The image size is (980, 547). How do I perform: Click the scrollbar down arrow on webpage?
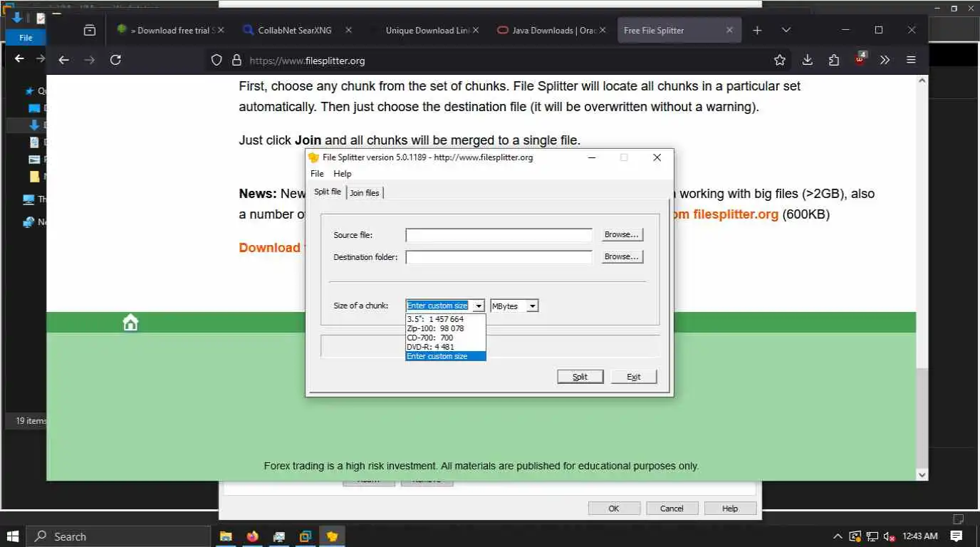(x=922, y=474)
